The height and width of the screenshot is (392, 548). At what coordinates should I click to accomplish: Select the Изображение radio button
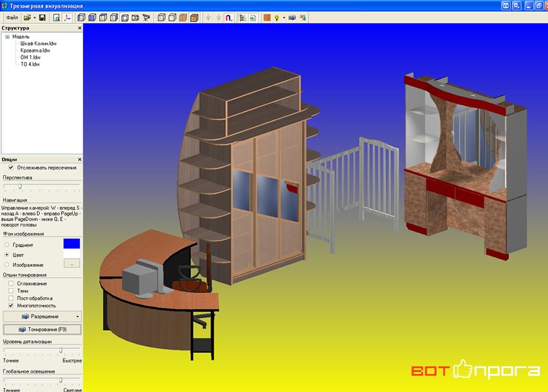point(6,265)
